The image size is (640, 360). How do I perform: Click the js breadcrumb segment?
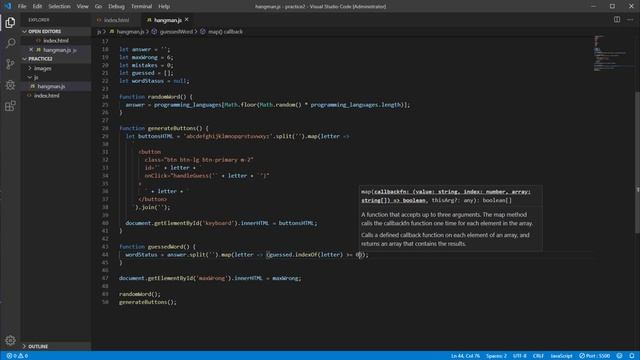(x=99, y=31)
